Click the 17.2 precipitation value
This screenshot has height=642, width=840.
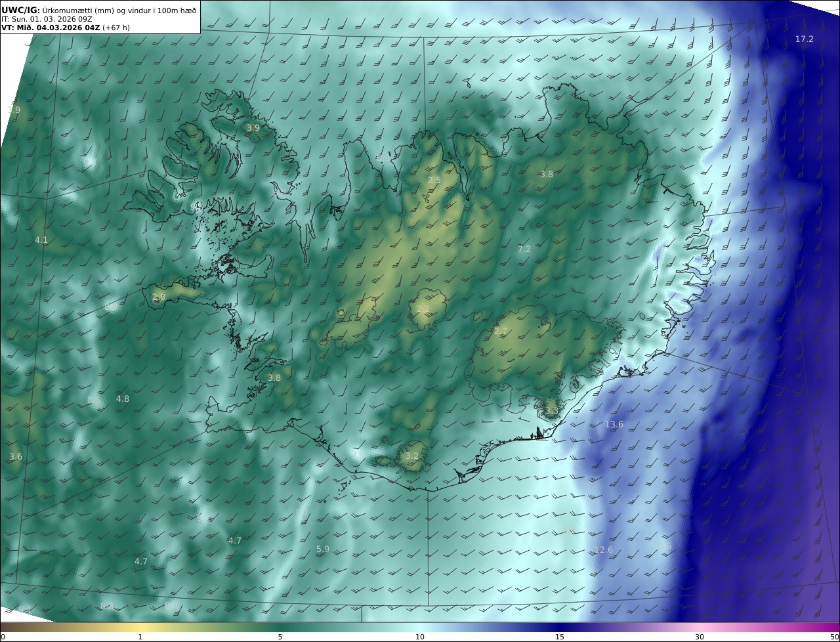pyautogui.click(x=805, y=39)
